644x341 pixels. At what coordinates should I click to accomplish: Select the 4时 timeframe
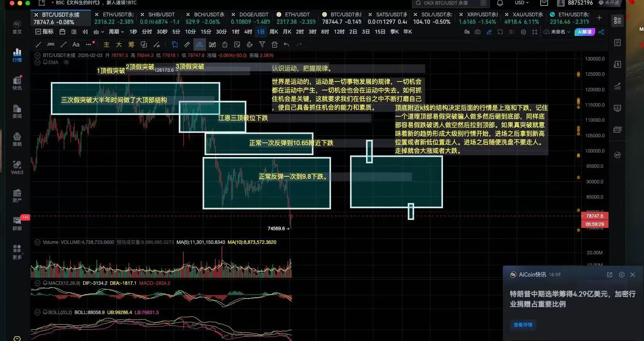pyautogui.click(x=248, y=32)
